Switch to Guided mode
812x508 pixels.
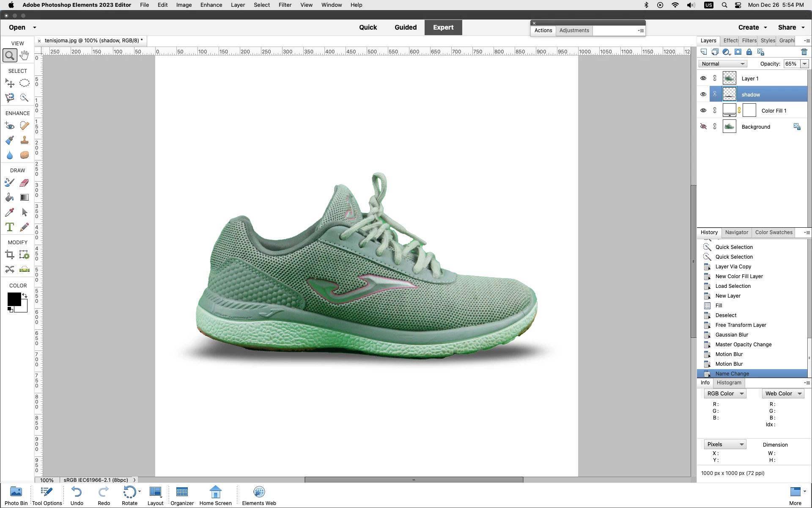(405, 28)
